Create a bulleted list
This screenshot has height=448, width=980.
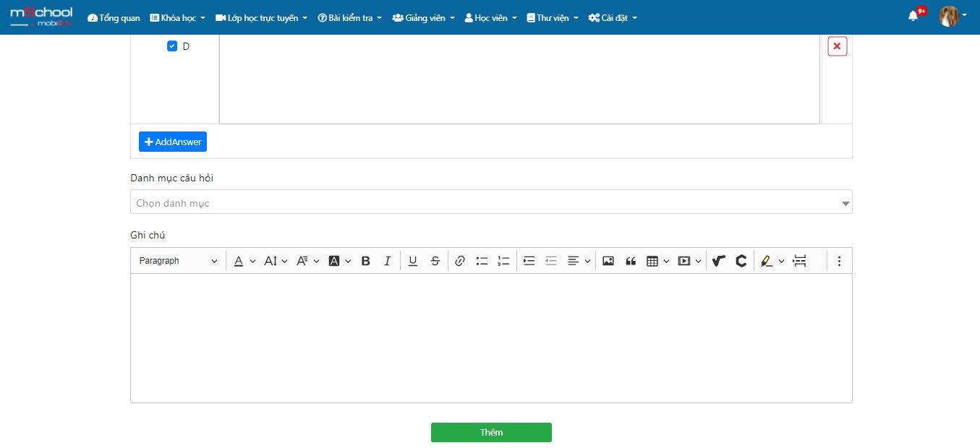tap(482, 261)
